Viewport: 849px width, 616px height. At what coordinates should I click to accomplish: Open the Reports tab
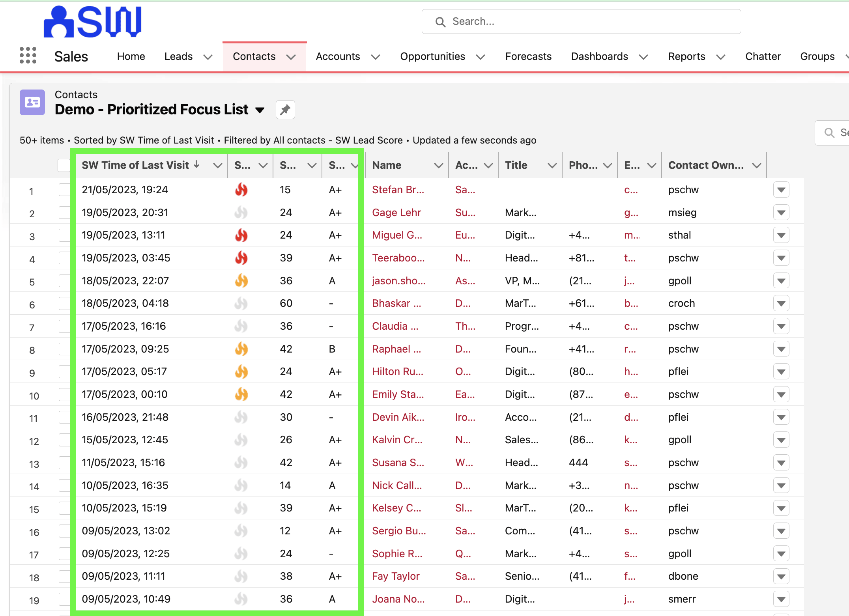click(x=687, y=56)
